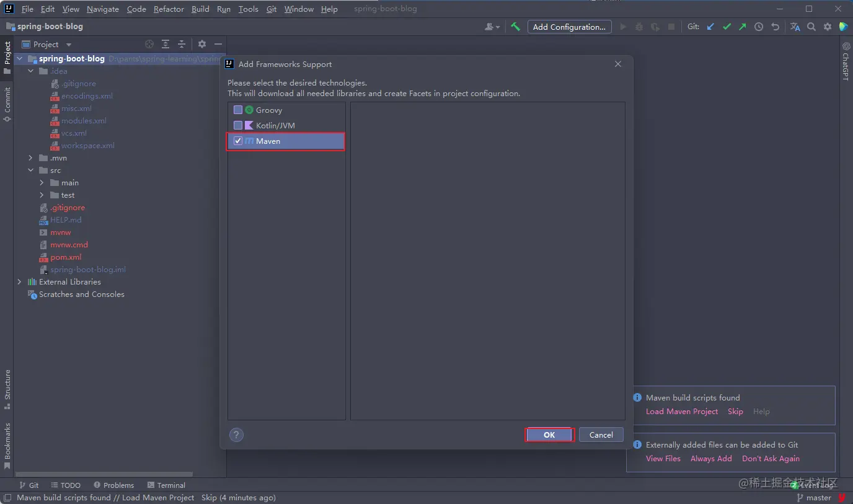Click the Git commit checkmark icon

(727, 27)
